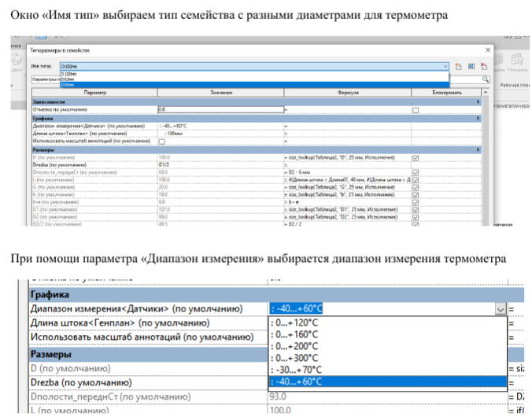Collapse the «Зависимости» group in upper dialog

pos(478,101)
